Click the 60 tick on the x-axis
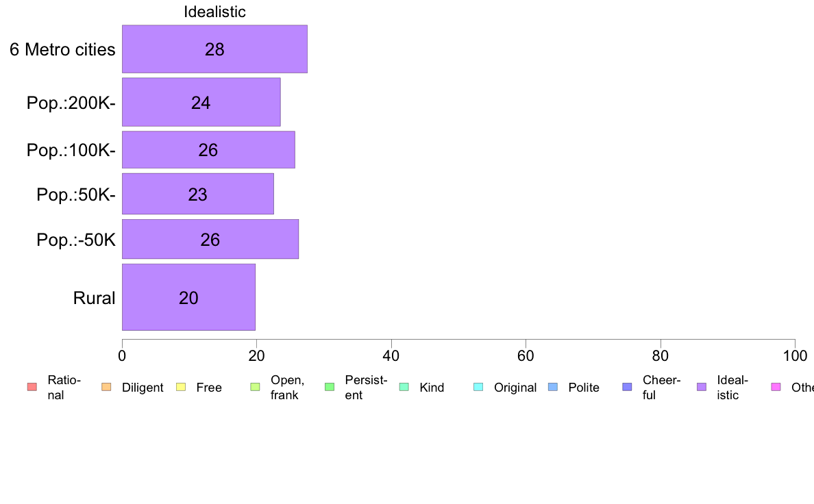The width and height of the screenshot is (814, 504). point(526,355)
